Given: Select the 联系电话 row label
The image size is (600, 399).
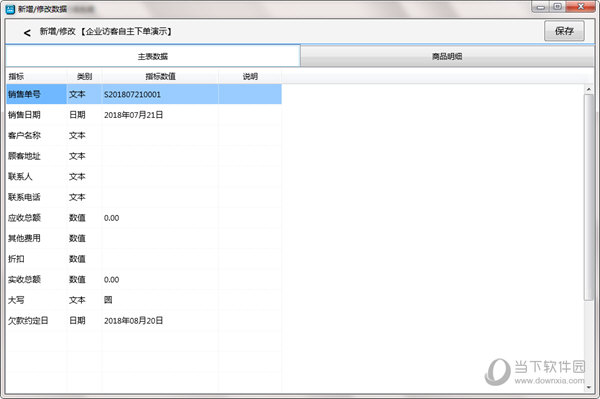Looking at the screenshot, I should [24, 197].
